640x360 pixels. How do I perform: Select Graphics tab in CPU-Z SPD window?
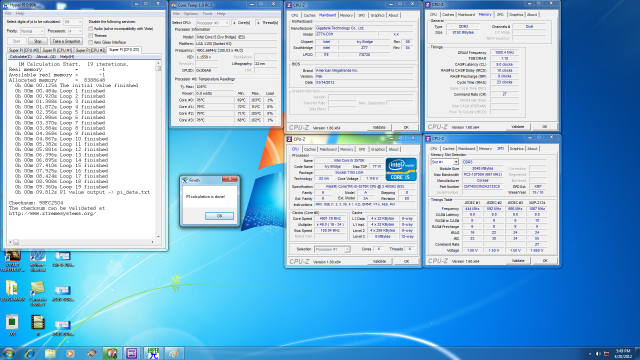[516, 149]
